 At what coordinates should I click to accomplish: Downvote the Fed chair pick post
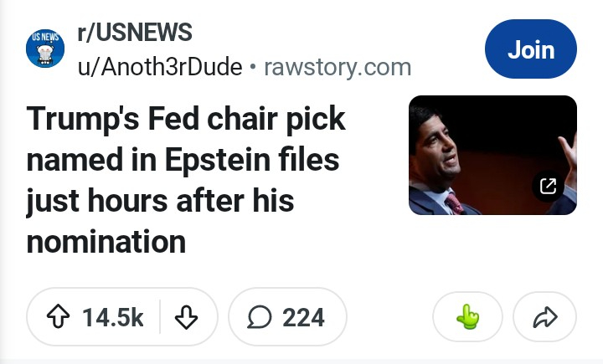tap(185, 317)
